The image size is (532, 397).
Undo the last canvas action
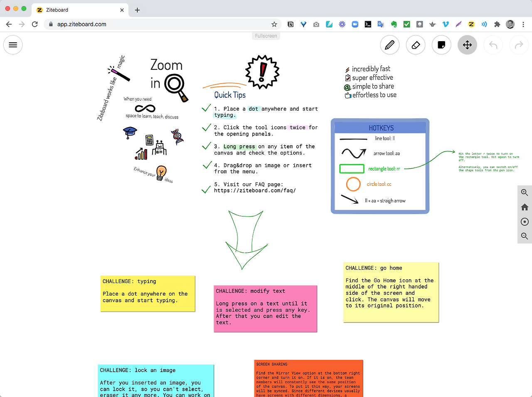click(493, 45)
